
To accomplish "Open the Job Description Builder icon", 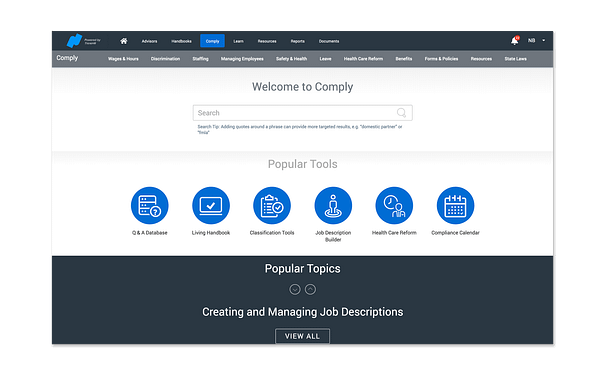I will coord(333,205).
